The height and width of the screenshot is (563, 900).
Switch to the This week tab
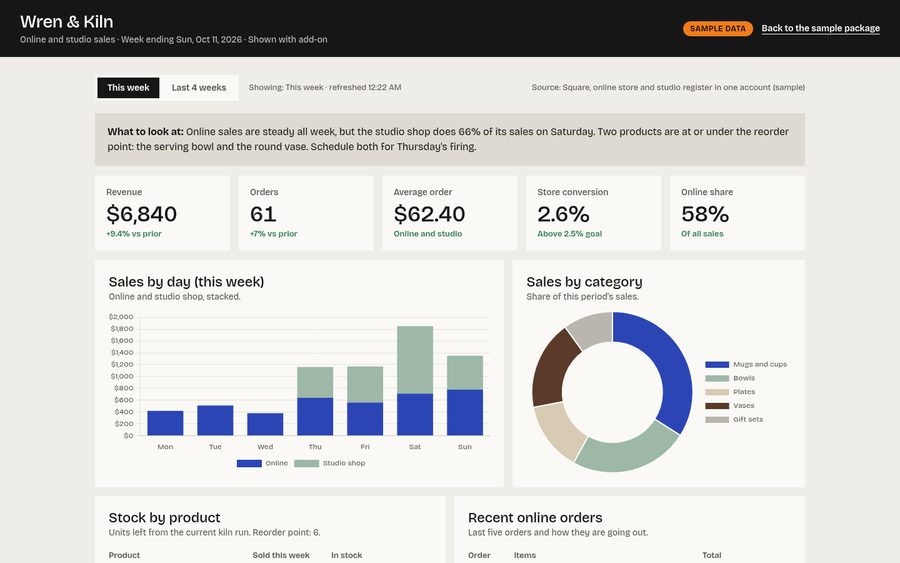tap(128, 88)
